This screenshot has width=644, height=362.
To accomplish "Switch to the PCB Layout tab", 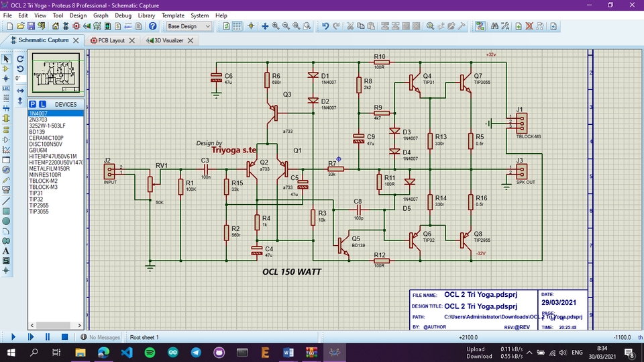I will point(111,40).
